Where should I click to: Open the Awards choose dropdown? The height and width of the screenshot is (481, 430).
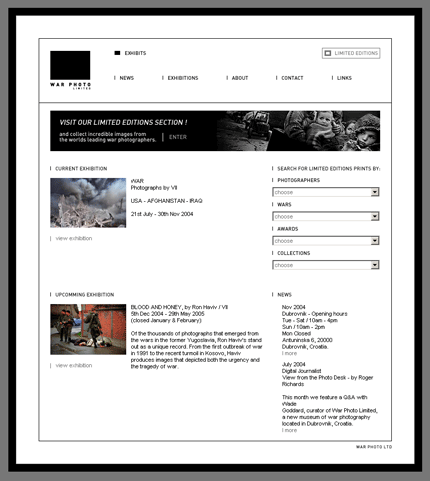pyautogui.click(x=326, y=241)
